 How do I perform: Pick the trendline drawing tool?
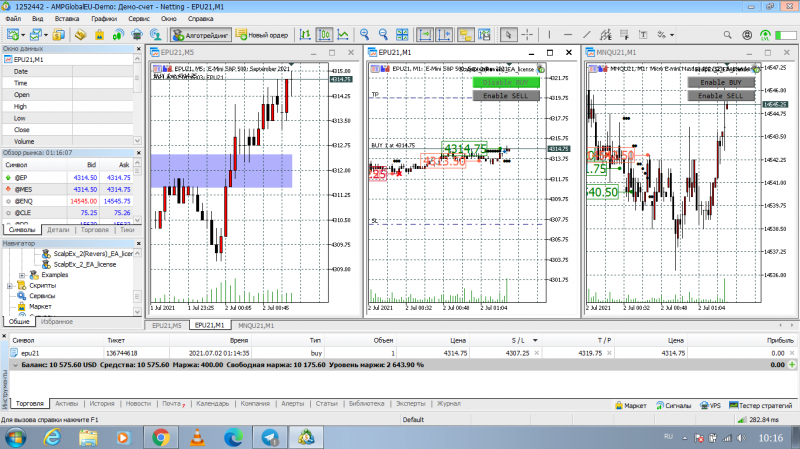(x=587, y=35)
